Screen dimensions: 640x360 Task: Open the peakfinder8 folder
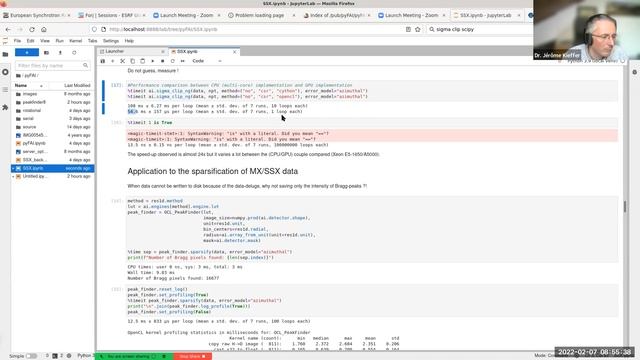[x=52, y=102]
